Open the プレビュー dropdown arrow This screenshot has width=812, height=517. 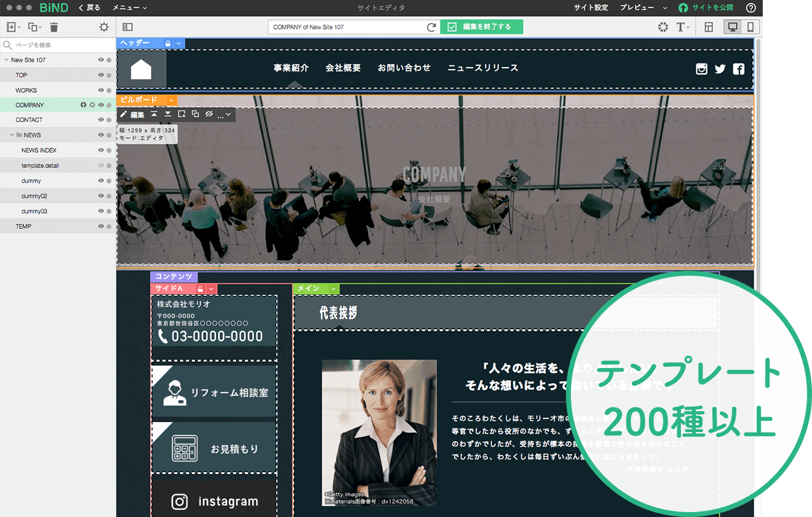665,9
